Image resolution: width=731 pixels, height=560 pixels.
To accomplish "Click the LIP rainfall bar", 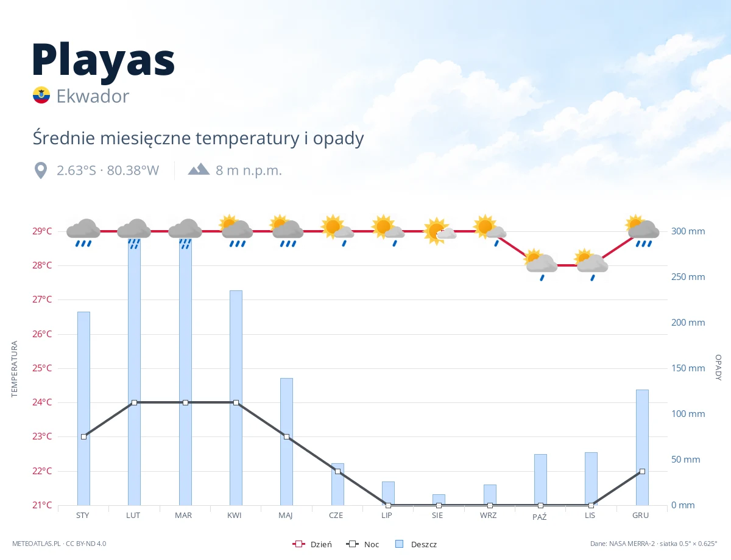I will click(388, 493).
